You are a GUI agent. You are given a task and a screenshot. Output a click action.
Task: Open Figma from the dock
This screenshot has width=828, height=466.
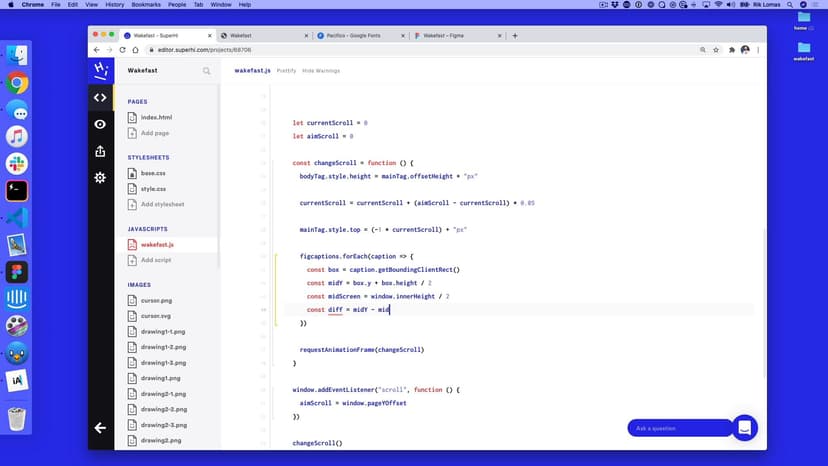pos(17,272)
